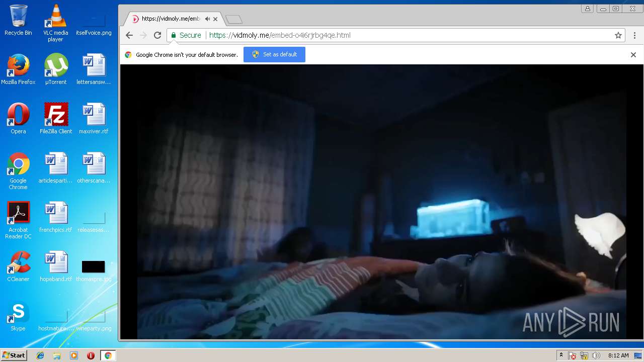Open Windows Explorer from taskbar
Viewport: 644px width, 362px height.
point(57,355)
